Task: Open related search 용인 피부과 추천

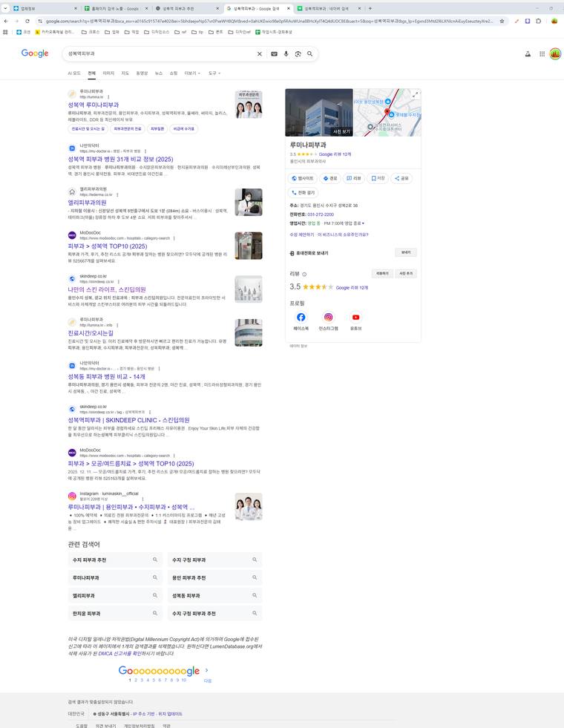Action: [x=215, y=577]
